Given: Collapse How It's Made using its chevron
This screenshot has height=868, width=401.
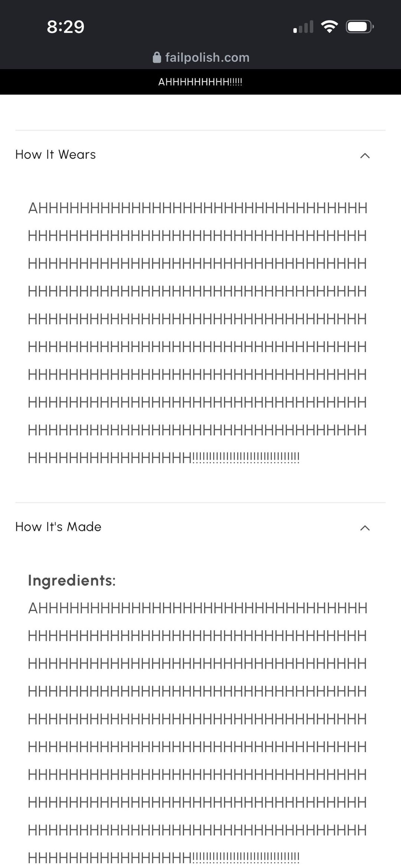Looking at the screenshot, I should [x=365, y=528].
